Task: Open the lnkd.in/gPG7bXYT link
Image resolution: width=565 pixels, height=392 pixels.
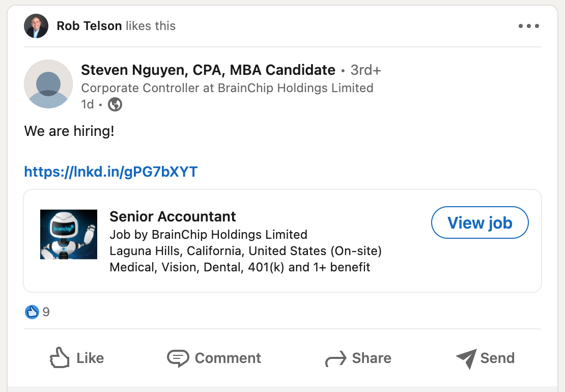Action: click(110, 172)
